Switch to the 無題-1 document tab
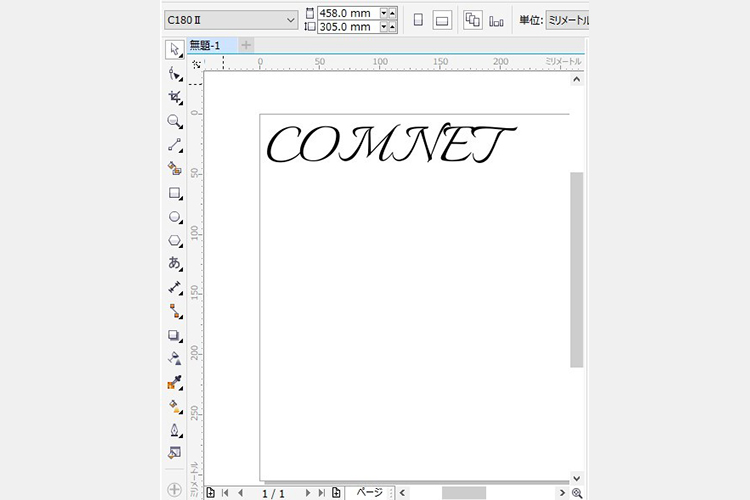This screenshot has height=500, width=750. coord(212,45)
